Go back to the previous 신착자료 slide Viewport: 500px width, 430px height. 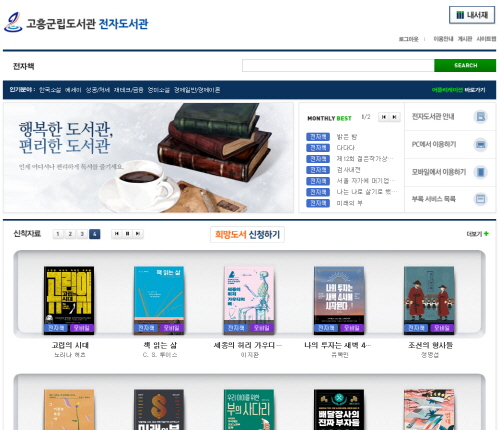click(x=116, y=234)
